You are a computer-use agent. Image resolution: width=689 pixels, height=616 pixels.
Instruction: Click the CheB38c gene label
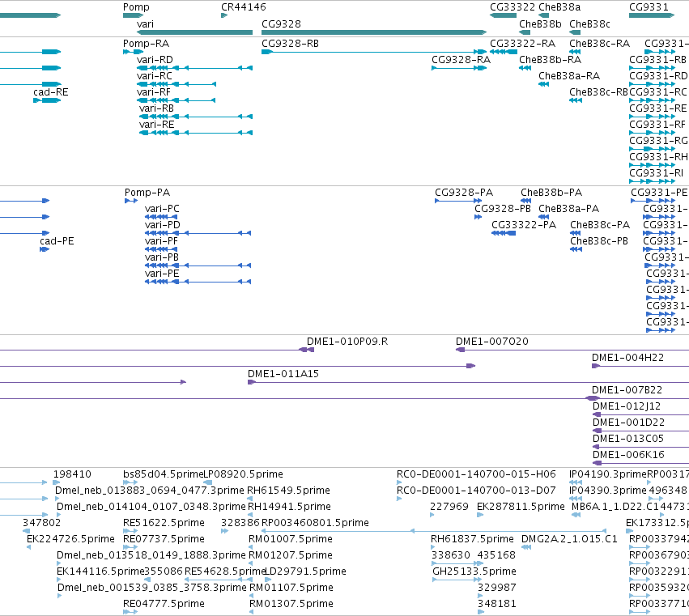(x=589, y=23)
